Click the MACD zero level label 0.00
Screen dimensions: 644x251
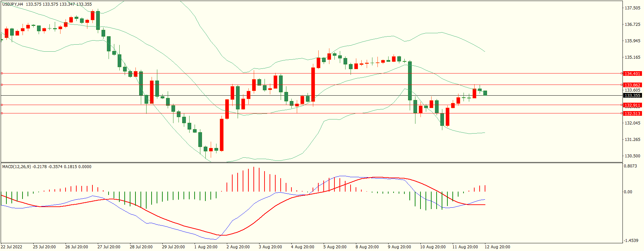click(628, 192)
